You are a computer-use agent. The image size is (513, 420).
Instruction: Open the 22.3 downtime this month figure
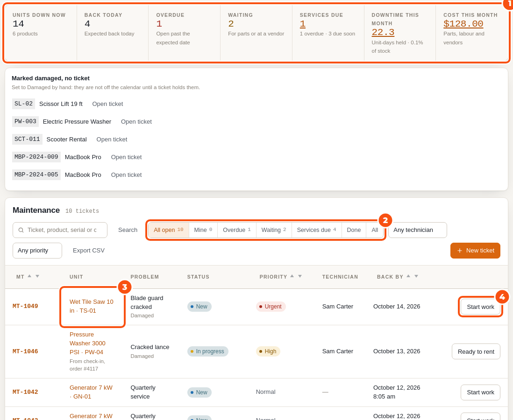(383, 32)
